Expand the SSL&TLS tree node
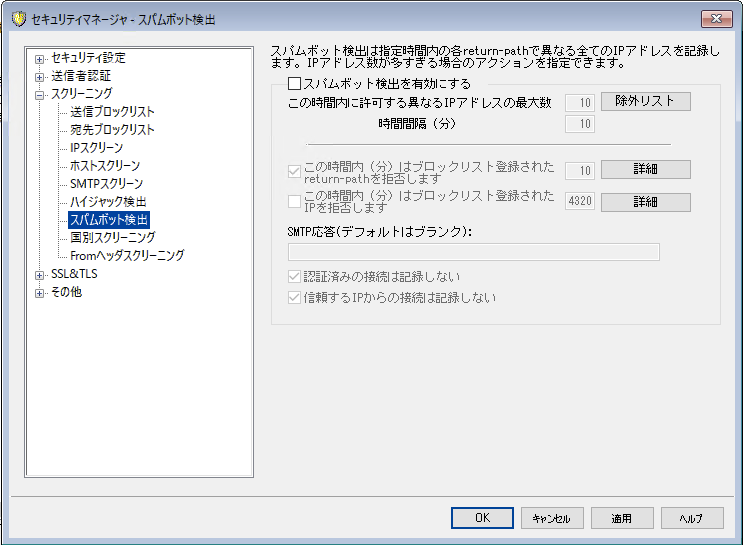The height and width of the screenshot is (545, 743). [40, 274]
